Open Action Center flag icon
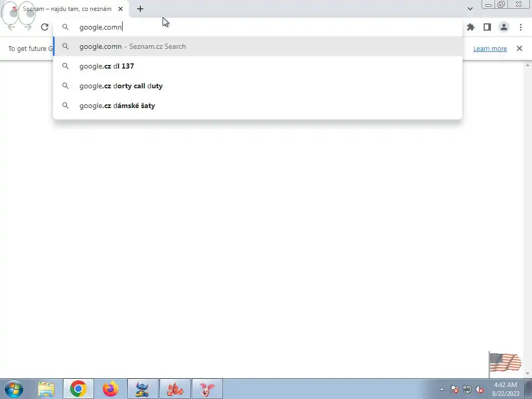Image resolution: width=532 pixels, height=399 pixels. pos(455,389)
